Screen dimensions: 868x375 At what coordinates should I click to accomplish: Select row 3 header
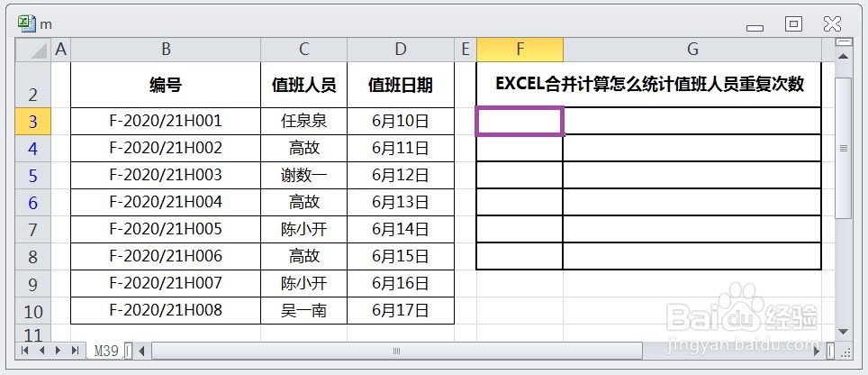pos(33,122)
